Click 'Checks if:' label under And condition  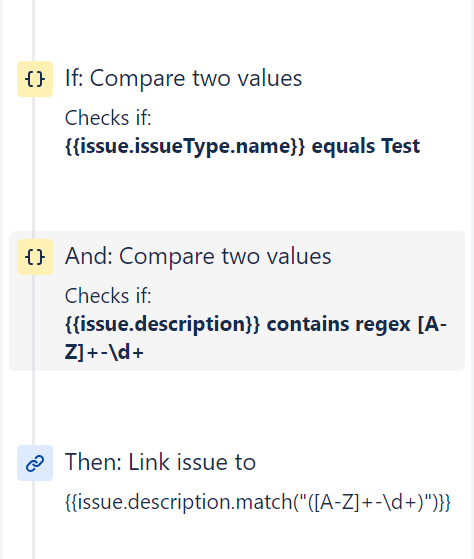pyautogui.click(x=108, y=296)
